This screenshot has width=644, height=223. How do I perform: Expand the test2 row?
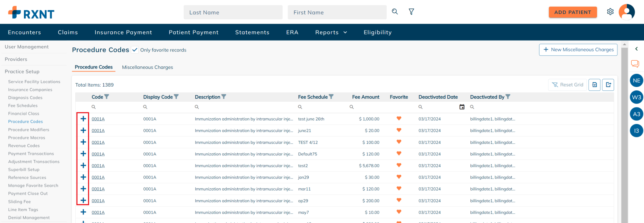tap(83, 165)
